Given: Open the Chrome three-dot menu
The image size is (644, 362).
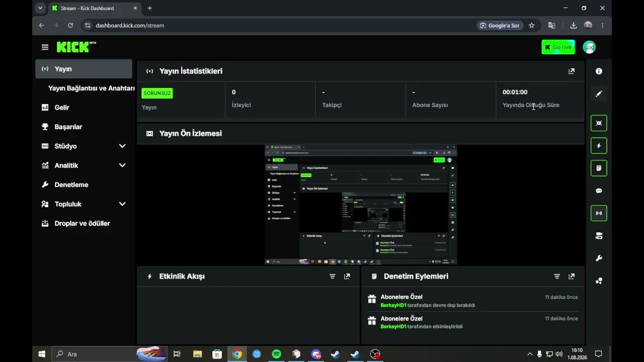Looking at the screenshot, I should [x=602, y=25].
